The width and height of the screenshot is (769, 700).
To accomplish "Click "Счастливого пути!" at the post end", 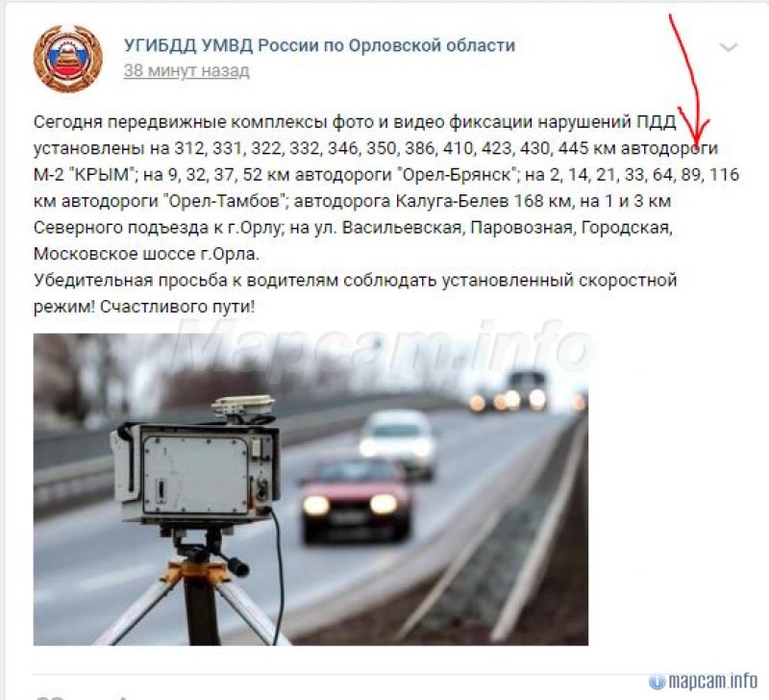I will coord(178,307).
